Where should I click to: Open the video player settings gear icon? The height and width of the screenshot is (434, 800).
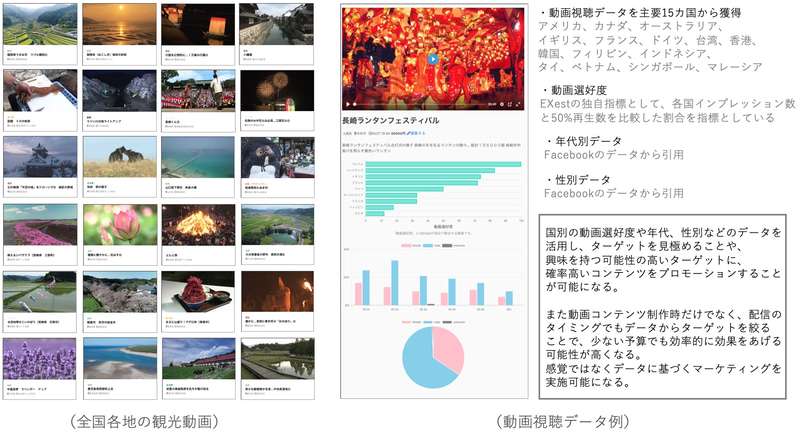click(x=502, y=104)
